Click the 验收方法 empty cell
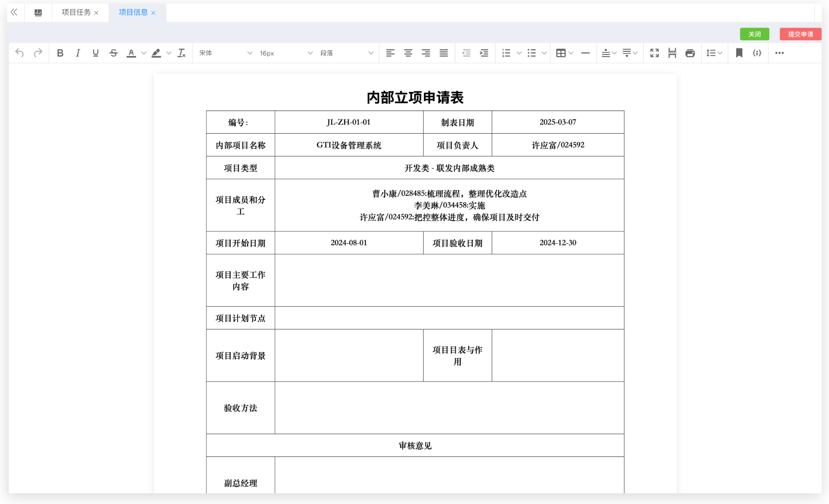This screenshot has width=829, height=504. point(449,408)
